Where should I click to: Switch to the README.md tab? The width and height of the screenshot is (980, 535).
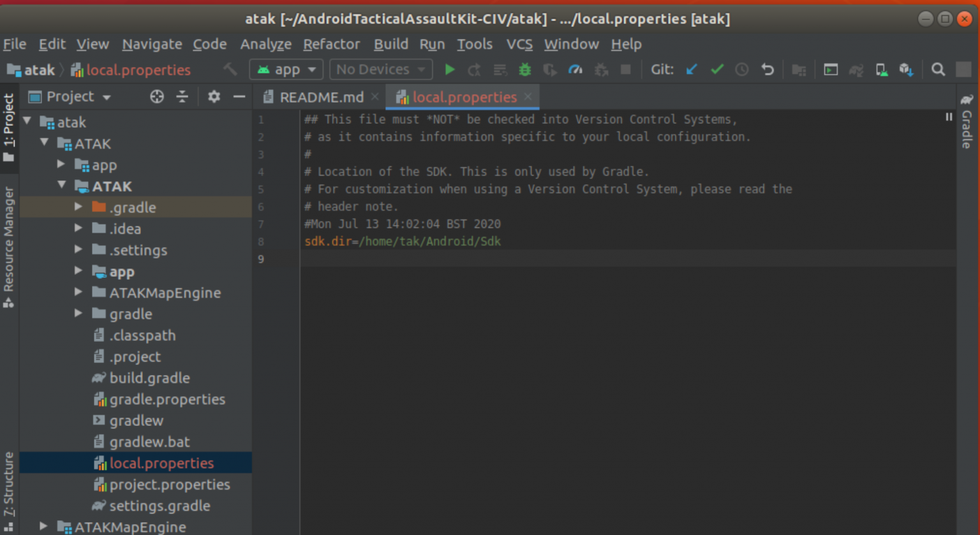point(322,97)
